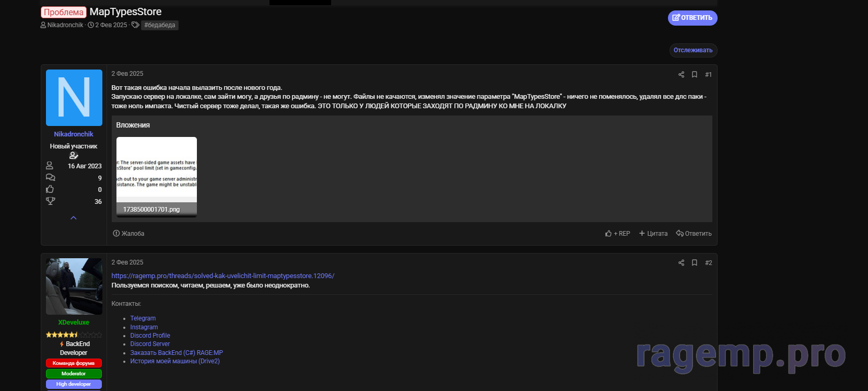Click the trophy points icon in Nikadronchik stats
The width and height of the screenshot is (868, 391).
click(x=50, y=201)
